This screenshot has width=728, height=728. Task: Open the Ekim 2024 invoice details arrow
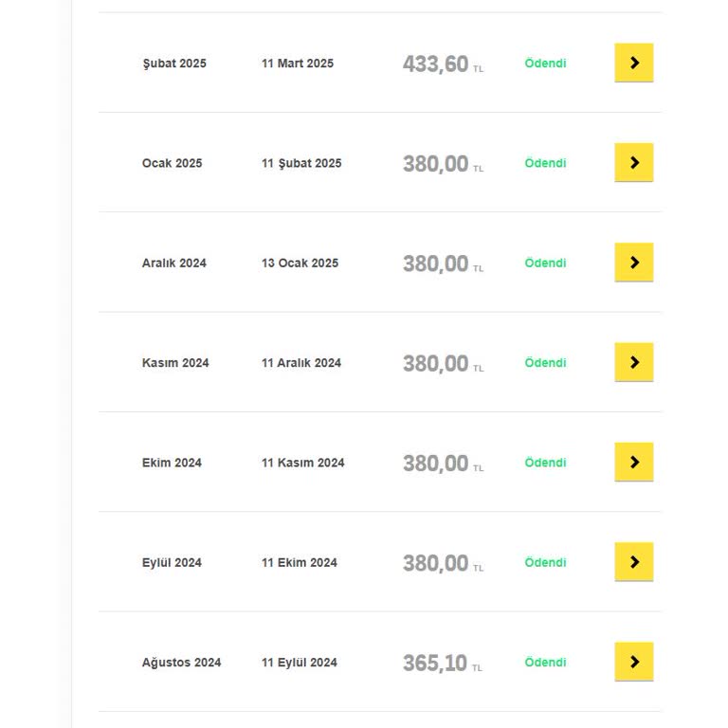[x=634, y=462]
